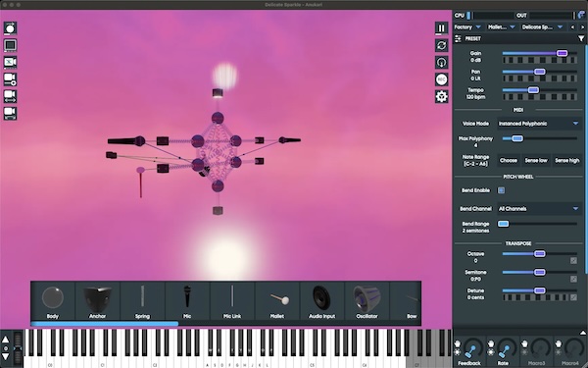588x368 pixels.
Task: Toggle the Bend Enable checkbox
Action: click(502, 190)
